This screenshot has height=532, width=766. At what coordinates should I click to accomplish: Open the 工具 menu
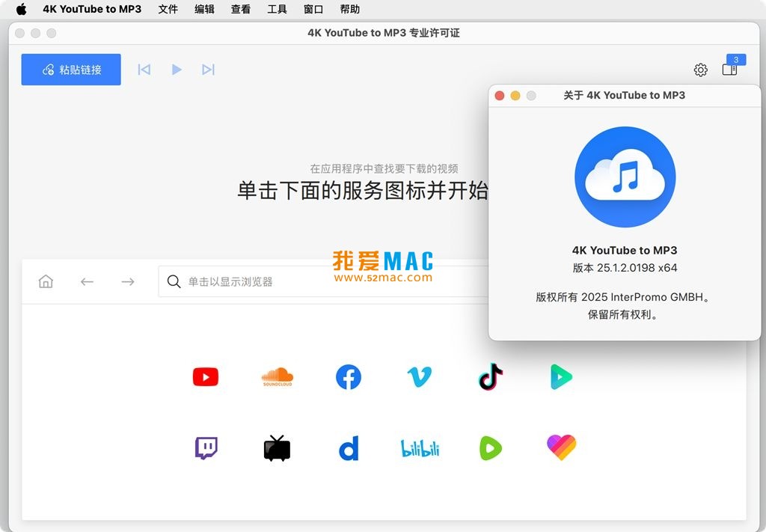pyautogui.click(x=277, y=10)
